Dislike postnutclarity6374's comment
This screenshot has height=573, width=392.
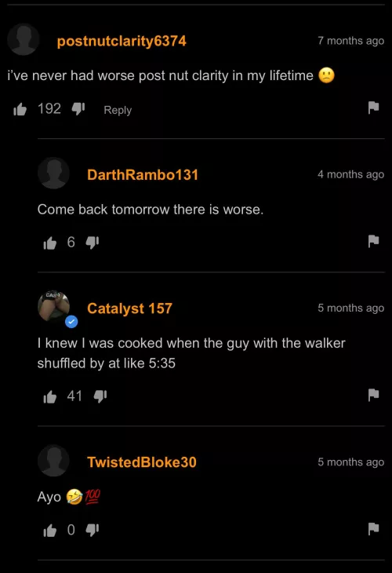[x=78, y=108]
